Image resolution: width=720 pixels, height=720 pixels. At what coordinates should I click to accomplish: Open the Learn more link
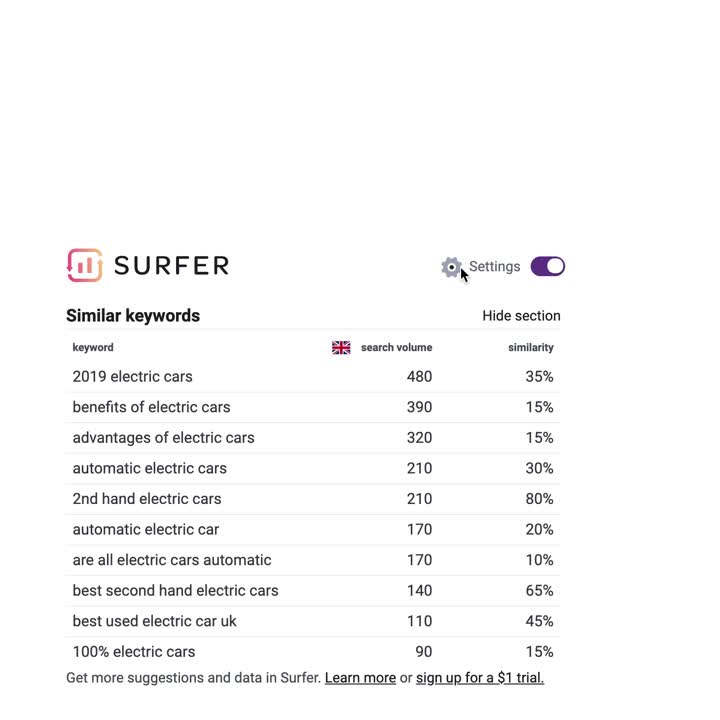click(x=360, y=678)
